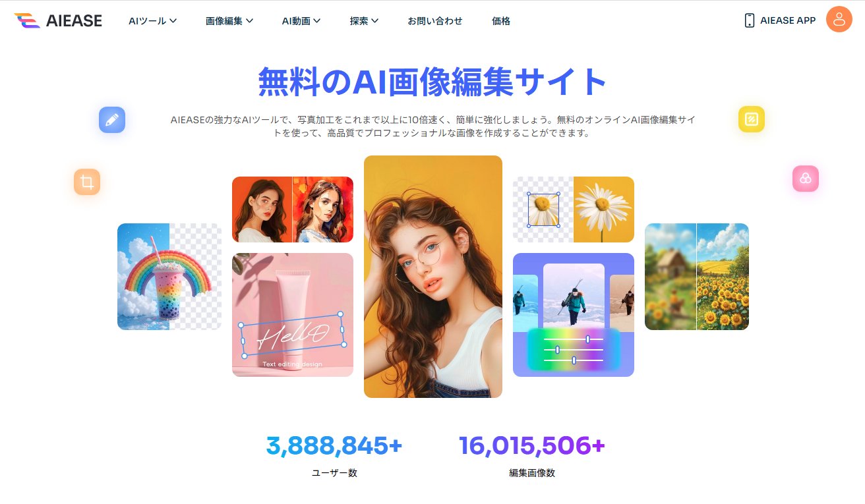Expand the 画像編集 dropdown menu
This screenshot has width=865, height=504.
(x=229, y=20)
